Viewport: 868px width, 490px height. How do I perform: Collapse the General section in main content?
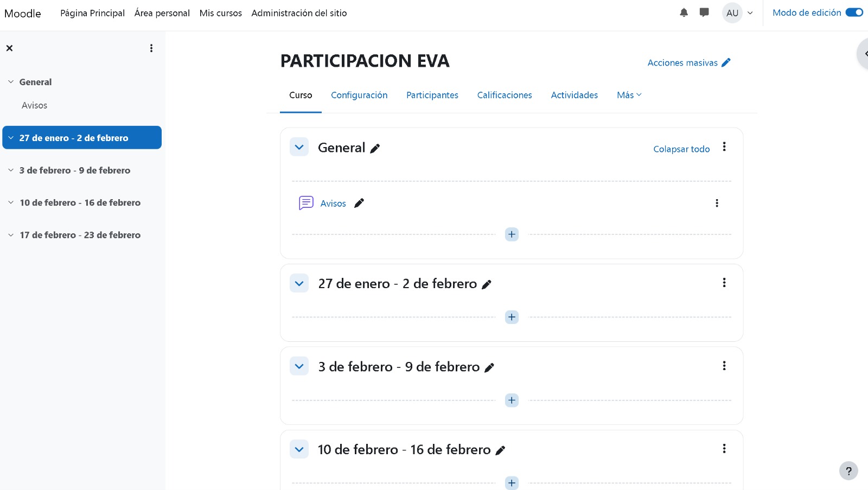point(299,147)
